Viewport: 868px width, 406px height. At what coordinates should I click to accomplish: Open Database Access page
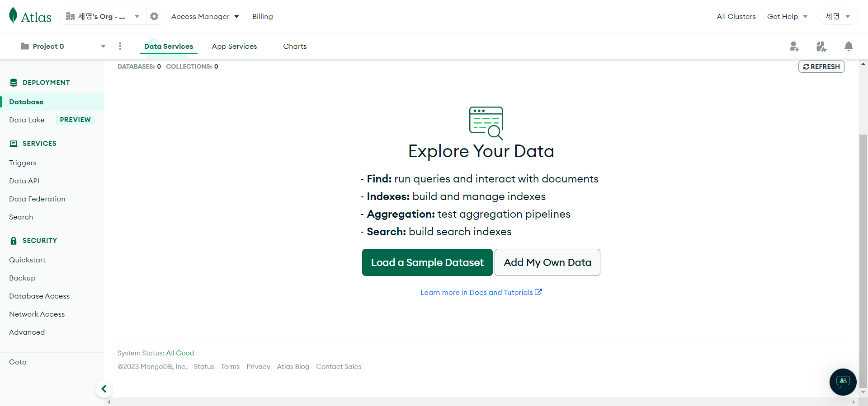(x=39, y=296)
